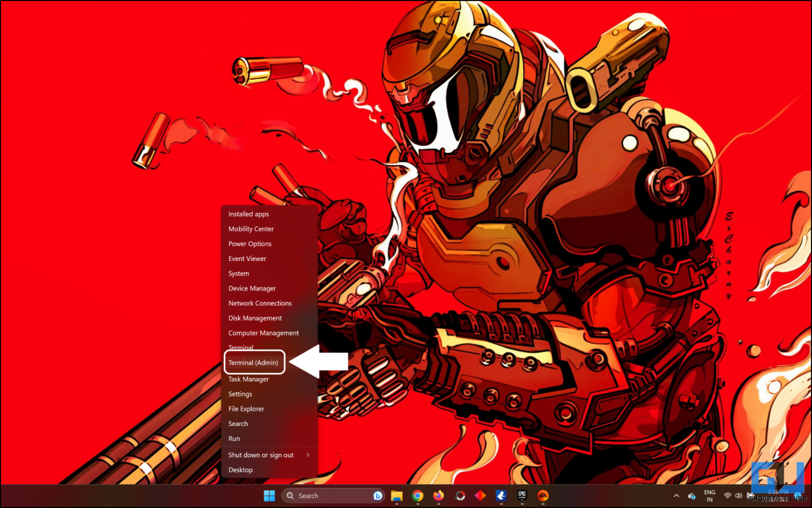Image resolution: width=812 pixels, height=508 pixels.
Task: Open File Explorer from the taskbar
Action: point(396,496)
